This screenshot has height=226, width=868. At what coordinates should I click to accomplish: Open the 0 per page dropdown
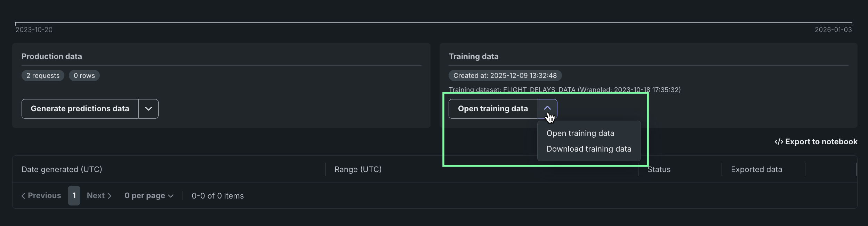(149, 196)
